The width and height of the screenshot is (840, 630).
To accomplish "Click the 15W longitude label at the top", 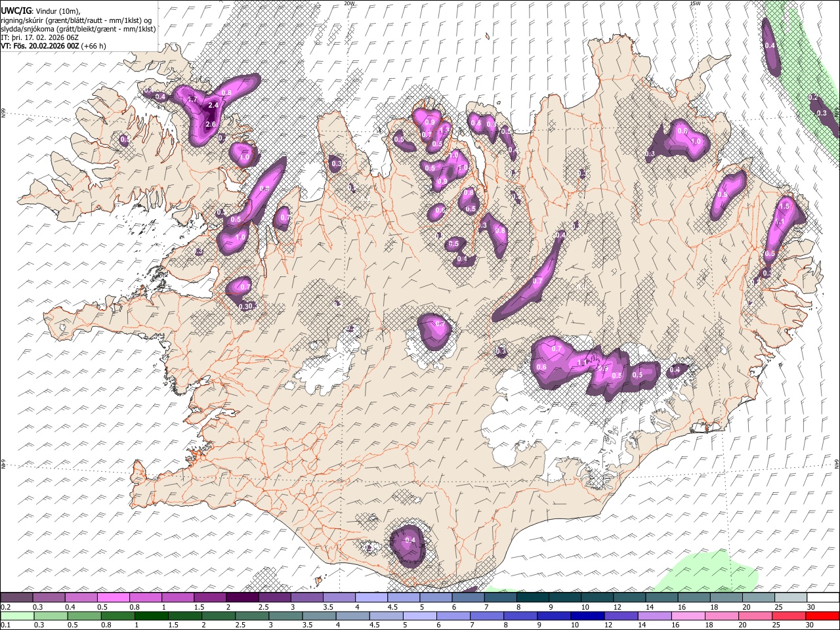I will click(x=694, y=3).
